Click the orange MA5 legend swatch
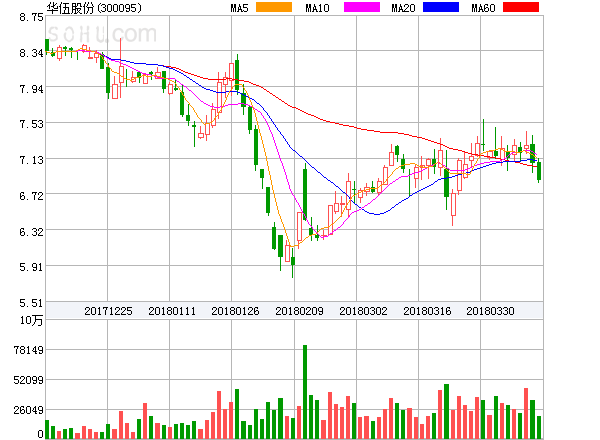The height and width of the screenshot is (440, 600). coord(274,7)
